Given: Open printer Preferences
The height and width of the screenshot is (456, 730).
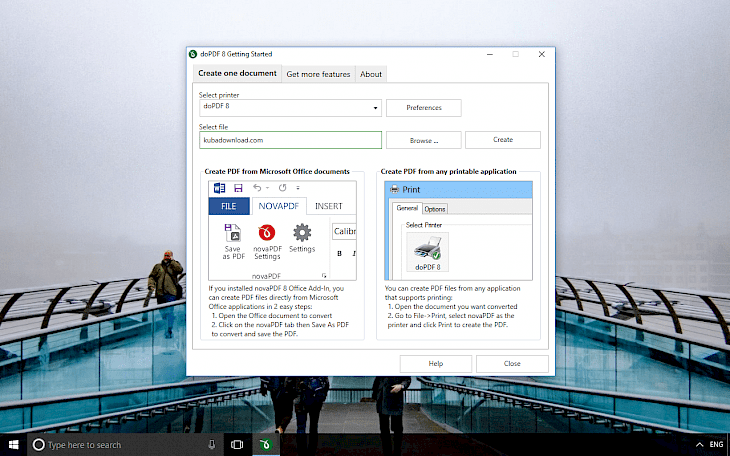Looking at the screenshot, I should click(424, 108).
